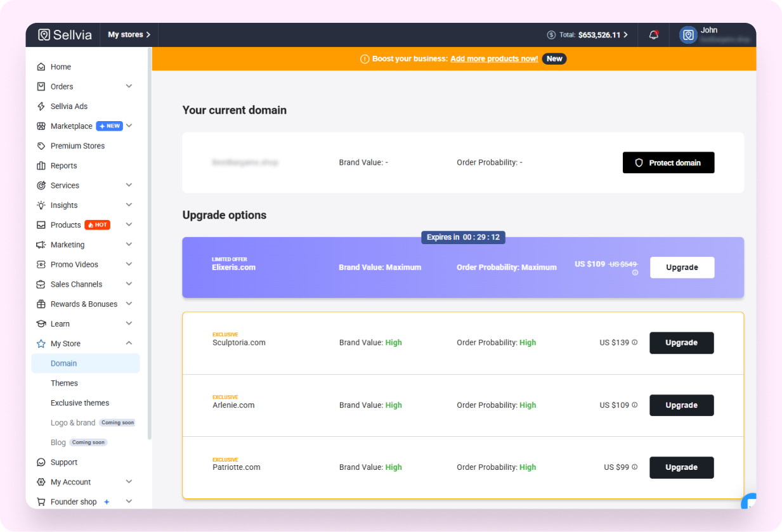Click info icon next to US $139
Image resolution: width=782 pixels, height=532 pixels.
pos(635,342)
